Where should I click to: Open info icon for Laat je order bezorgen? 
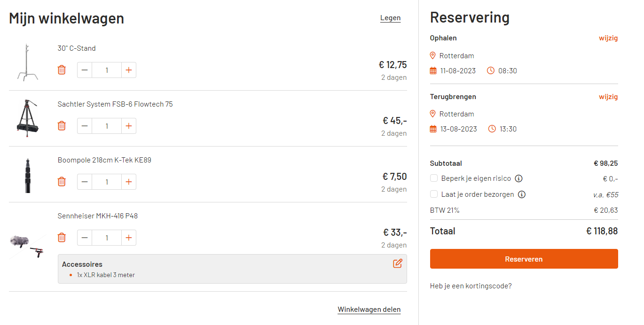[x=522, y=194]
